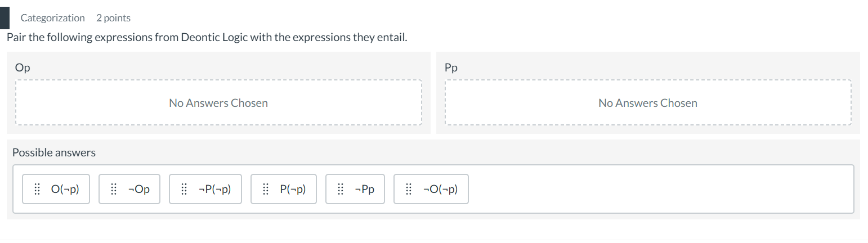Select the ¬Pp answer chip text
Viewport: 868px width, 243px height.
pyautogui.click(x=365, y=189)
